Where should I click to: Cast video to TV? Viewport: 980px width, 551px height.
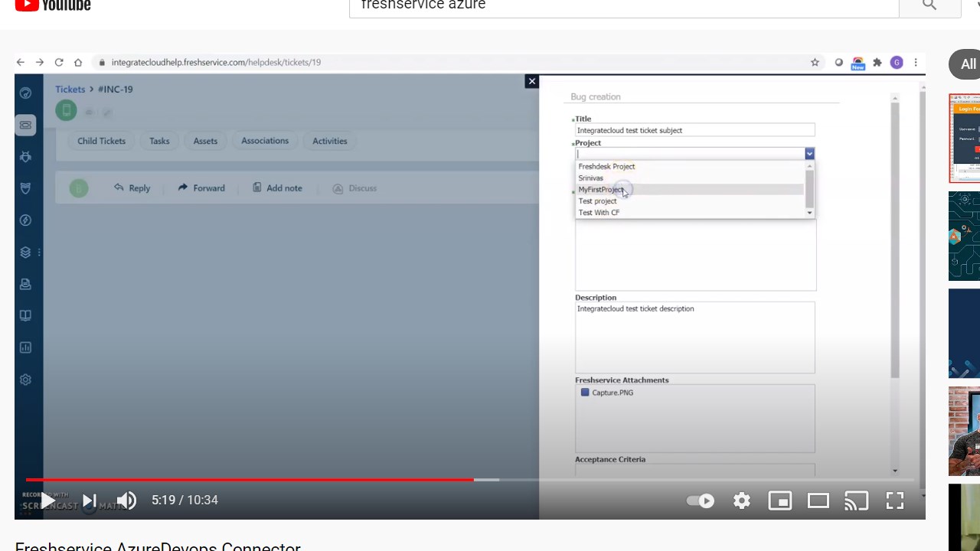click(x=857, y=500)
